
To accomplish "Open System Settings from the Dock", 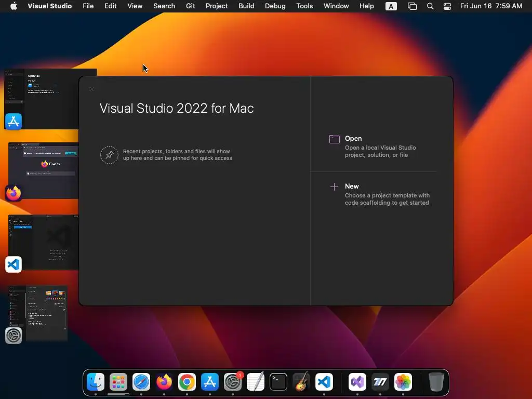I will (233, 382).
